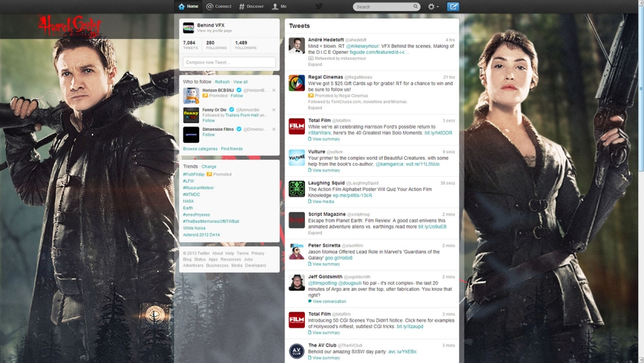Click the search magnifier icon
Image resolution: width=644 pixels, height=363 pixels.
click(415, 7)
